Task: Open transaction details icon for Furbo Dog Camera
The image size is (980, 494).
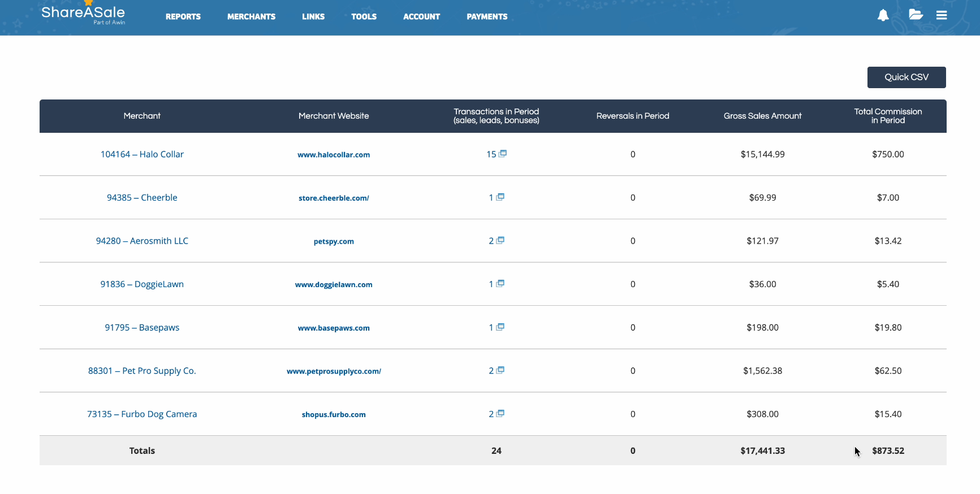Action: (500, 413)
